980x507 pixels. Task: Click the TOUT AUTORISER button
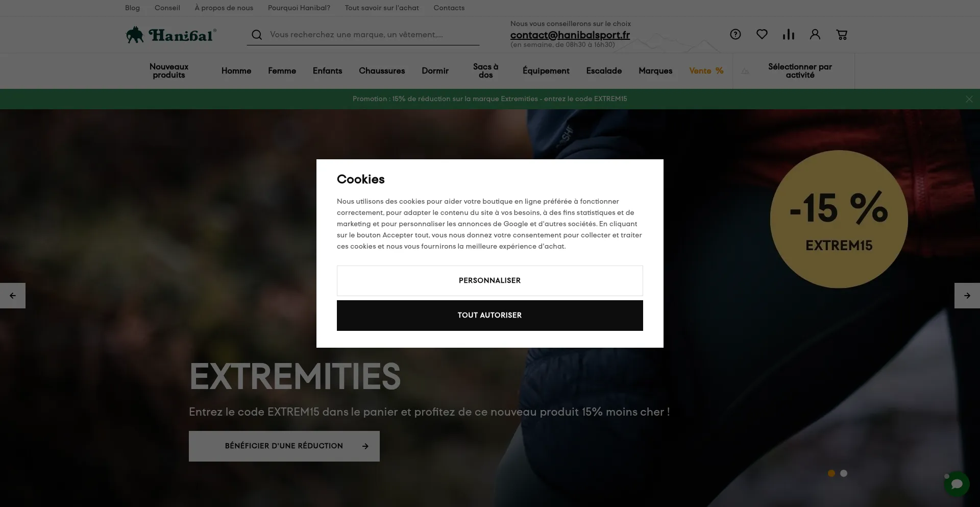[490, 316]
